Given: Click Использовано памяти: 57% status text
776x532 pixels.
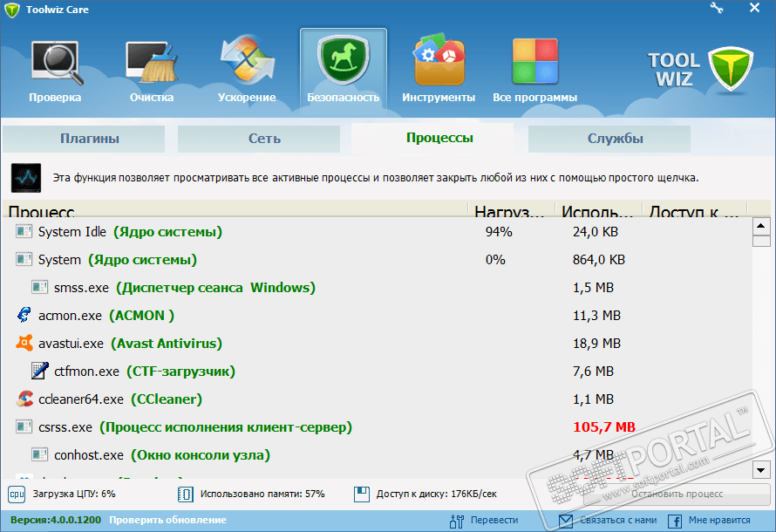Looking at the screenshot, I should tap(262, 494).
